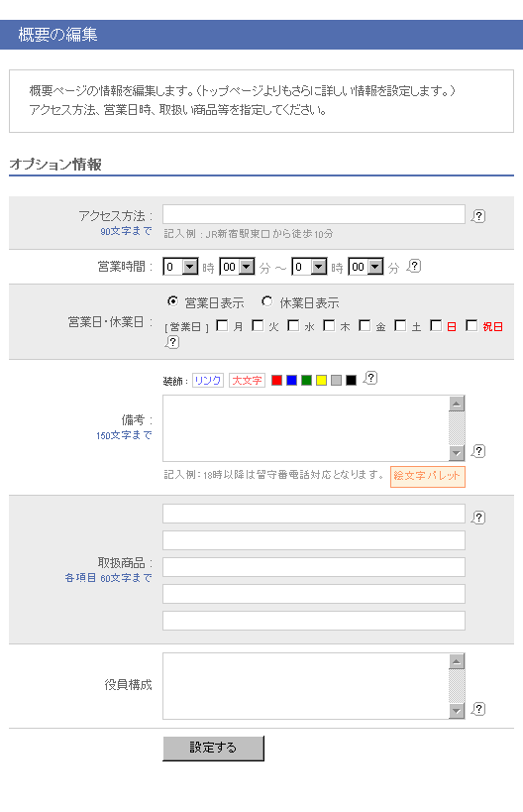Choose the red decoration color swatch
Viewport: 523px width, 812px height.
pyautogui.click(x=276, y=380)
